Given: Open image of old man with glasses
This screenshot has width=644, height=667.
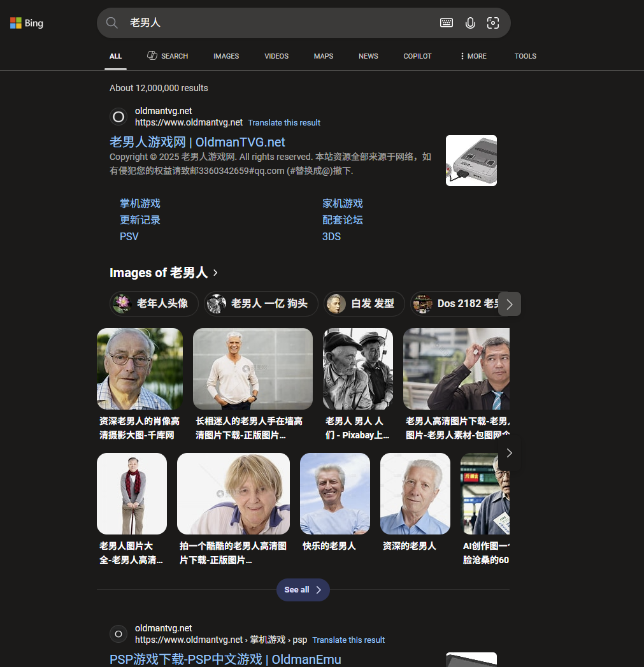Looking at the screenshot, I should (140, 369).
